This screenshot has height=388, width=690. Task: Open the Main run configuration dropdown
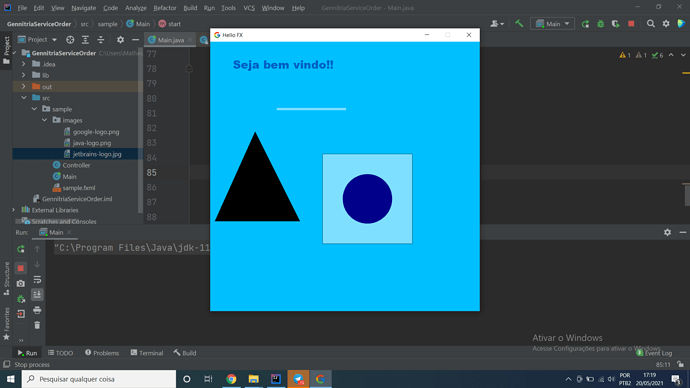click(x=552, y=24)
